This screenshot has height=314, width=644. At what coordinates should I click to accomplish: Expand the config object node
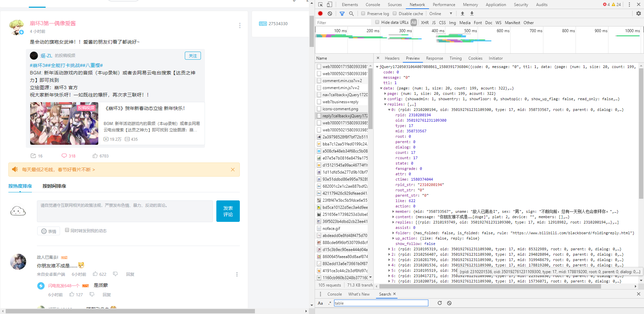pos(385,99)
